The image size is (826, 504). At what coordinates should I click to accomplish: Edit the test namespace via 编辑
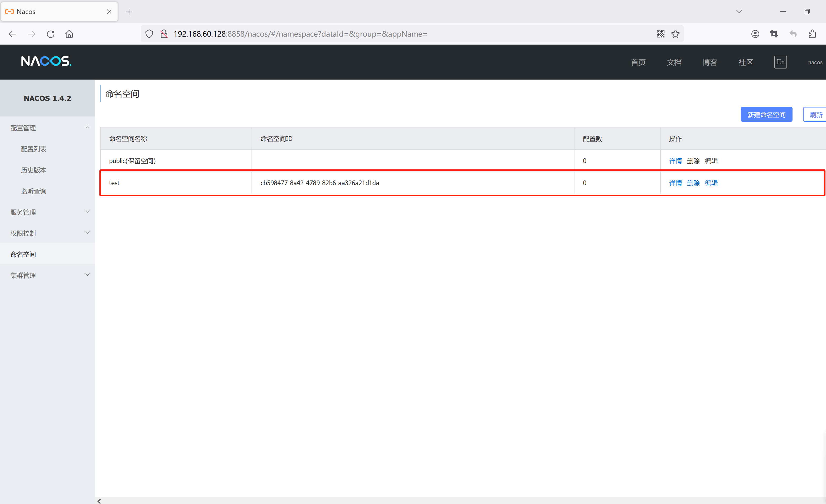(711, 183)
